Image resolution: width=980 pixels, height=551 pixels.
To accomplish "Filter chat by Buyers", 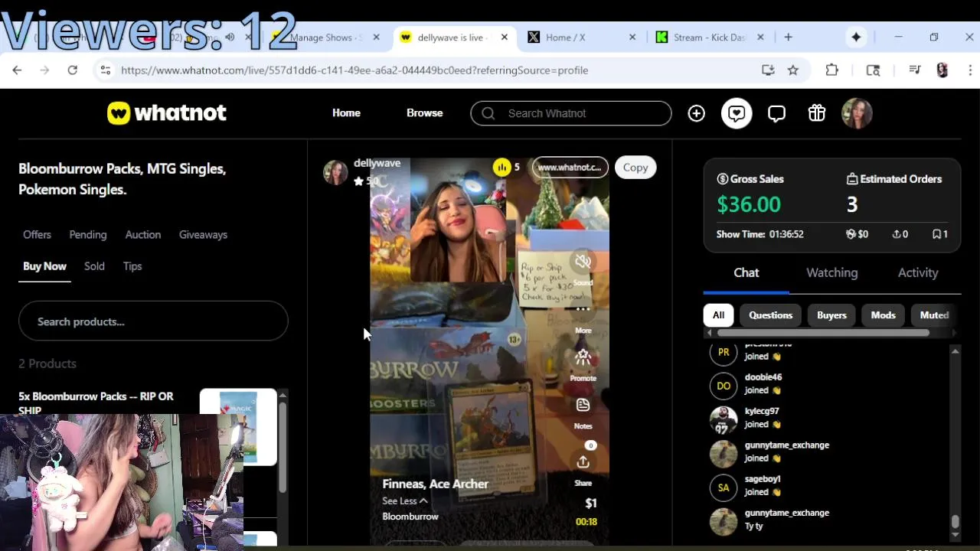I will (x=831, y=315).
